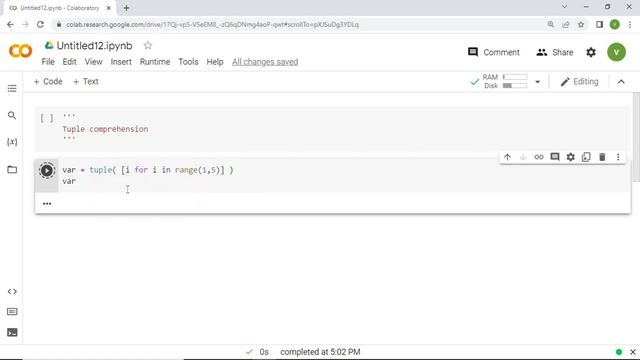Move cell up arrow in cell toolbar
Screen dimensions: 640x360
point(507,157)
